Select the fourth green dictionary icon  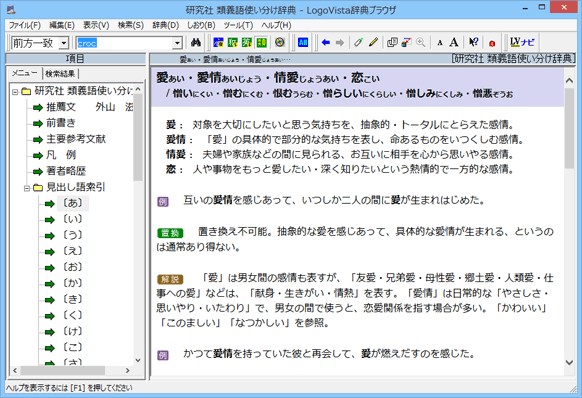261,42
